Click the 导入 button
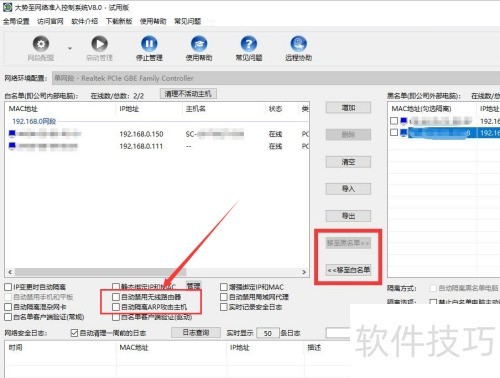 (348, 189)
